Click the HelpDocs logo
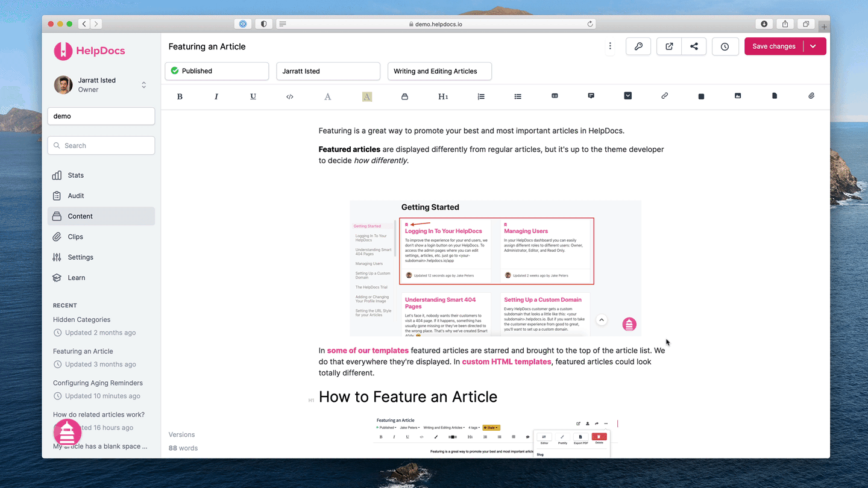Viewport: 868px width, 488px height. pyautogui.click(x=89, y=51)
